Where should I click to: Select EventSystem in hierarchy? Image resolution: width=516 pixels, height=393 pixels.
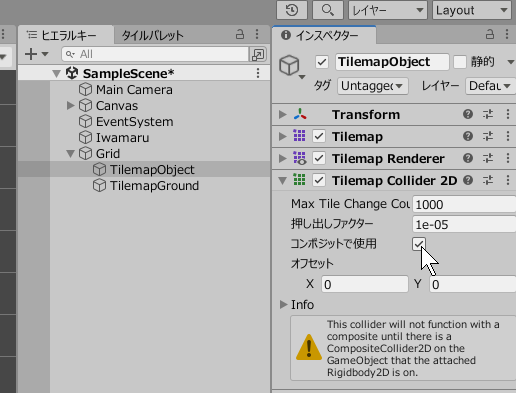coord(134,122)
